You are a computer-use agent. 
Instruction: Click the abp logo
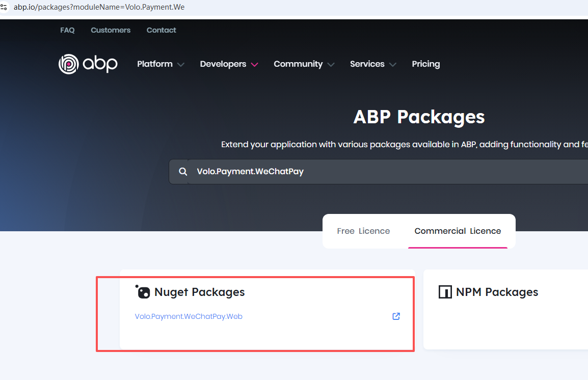pyautogui.click(x=88, y=64)
